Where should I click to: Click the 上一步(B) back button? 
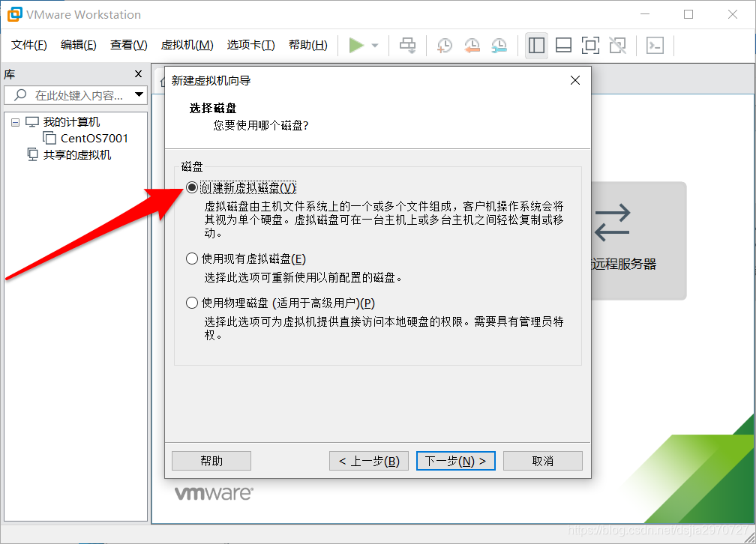tap(369, 461)
